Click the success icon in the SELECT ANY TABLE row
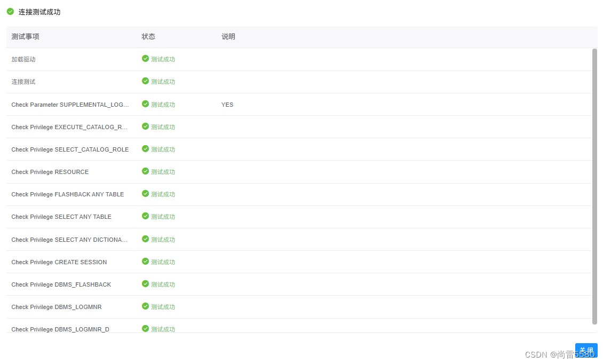This screenshot has width=603, height=364. [x=145, y=216]
